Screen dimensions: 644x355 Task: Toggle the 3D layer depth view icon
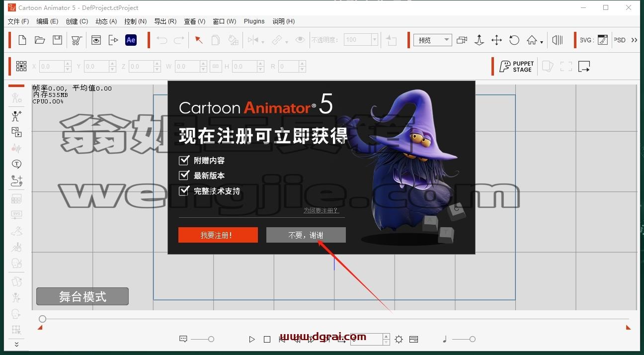[x=558, y=40]
